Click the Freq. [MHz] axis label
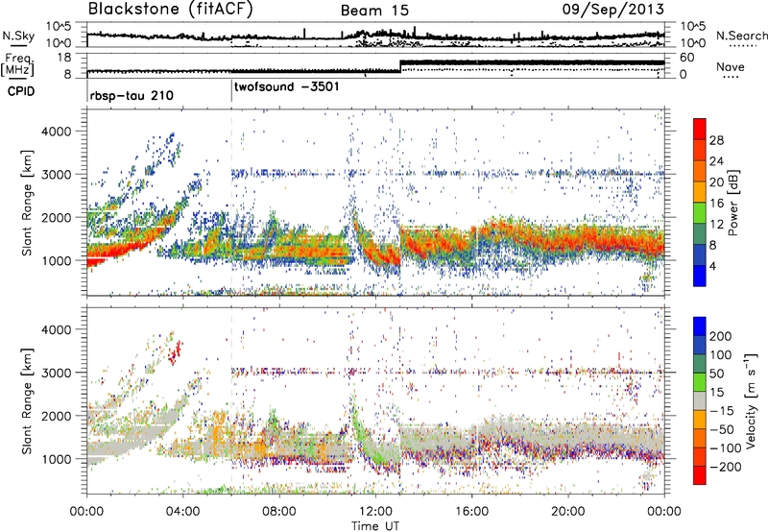 point(18,64)
